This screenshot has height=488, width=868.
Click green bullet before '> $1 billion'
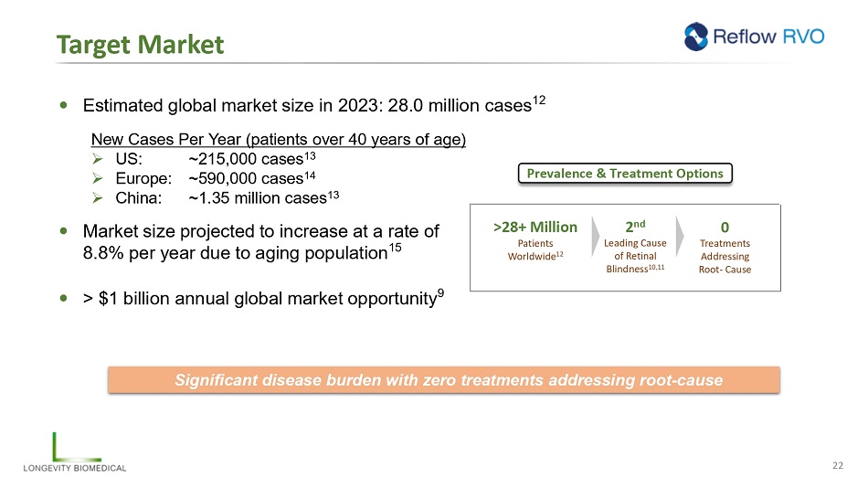(64, 298)
